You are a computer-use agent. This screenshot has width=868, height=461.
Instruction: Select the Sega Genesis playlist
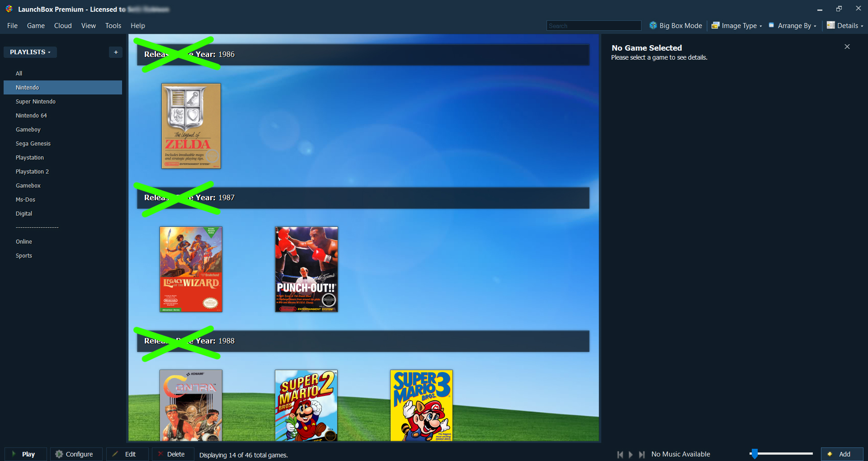pos(63,143)
